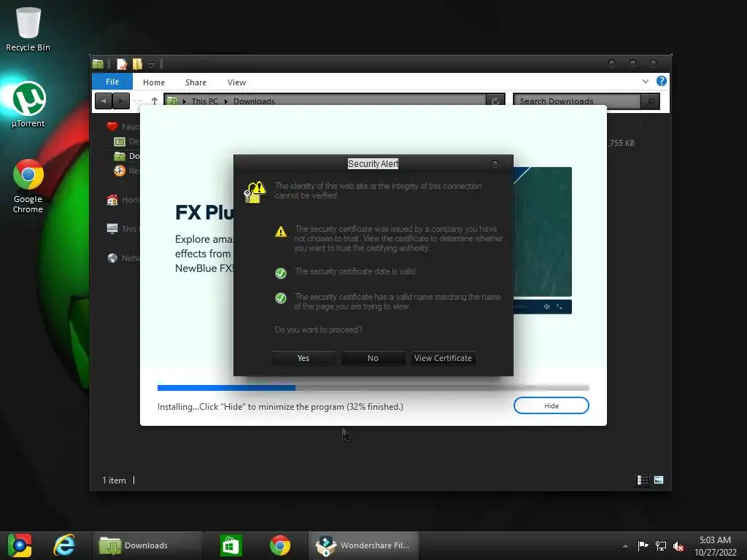Switch to the Share ribbon tab
This screenshot has width=747, height=560.
click(196, 82)
